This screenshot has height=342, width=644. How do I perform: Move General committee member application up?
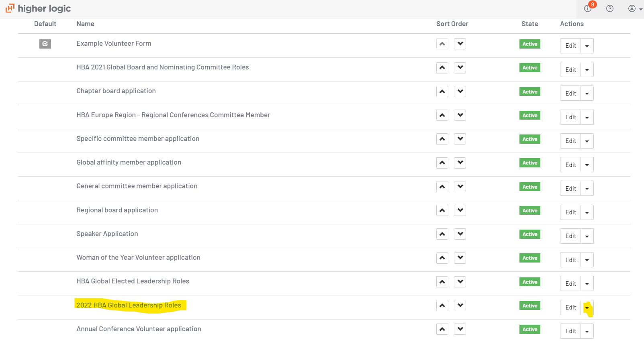[442, 187]
